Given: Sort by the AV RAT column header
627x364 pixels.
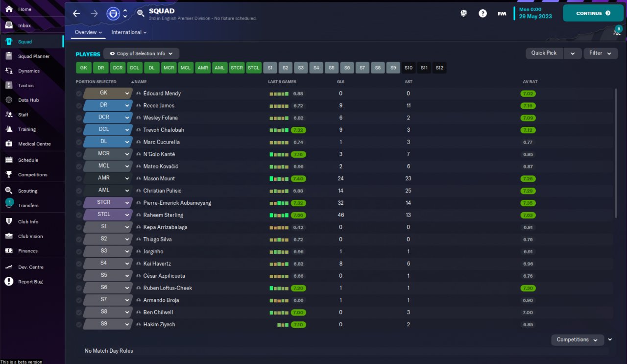Looking at the screenshot, I should 531,82.
